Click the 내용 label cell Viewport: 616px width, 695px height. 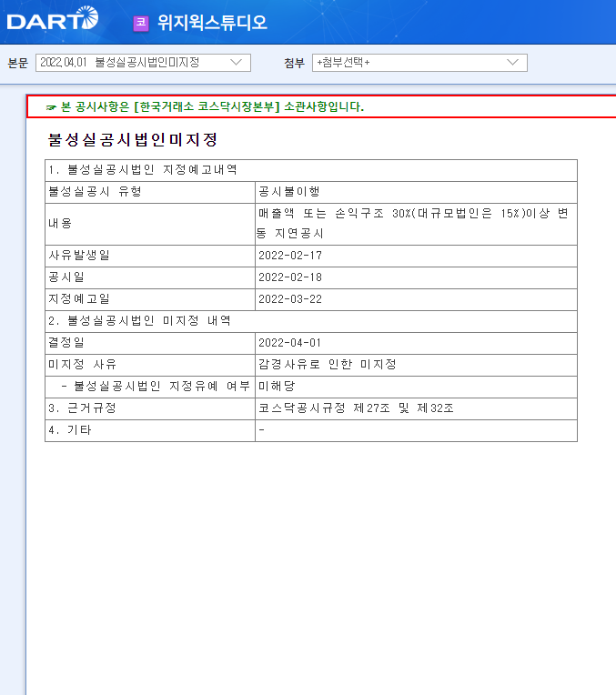coord(150,224)
